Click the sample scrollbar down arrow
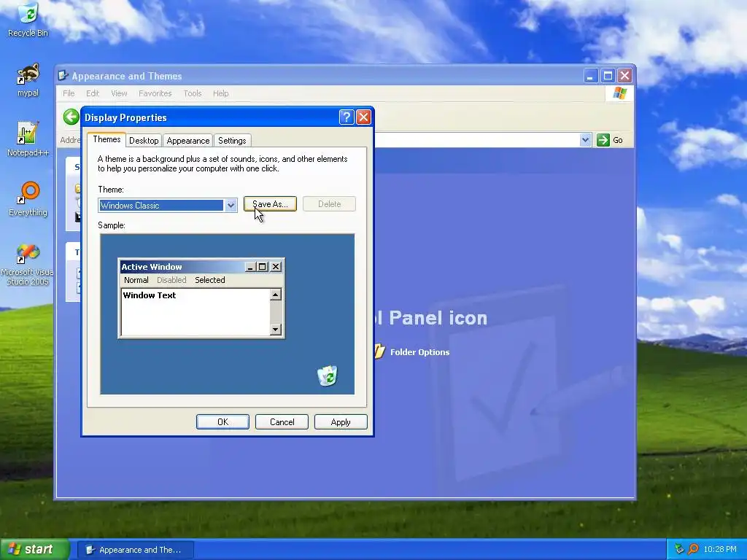Image resolution: width=747 pixels, height=560 pixels. tap(275, 329)
